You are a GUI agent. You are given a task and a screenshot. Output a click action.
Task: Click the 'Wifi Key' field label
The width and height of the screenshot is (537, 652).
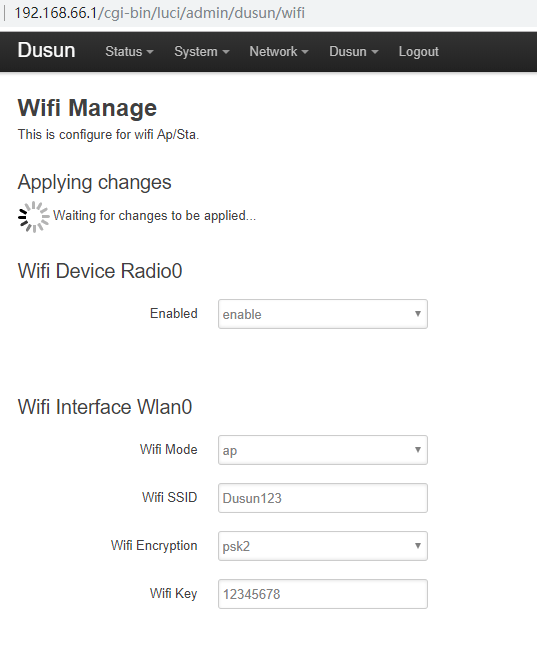click(173, 593)
